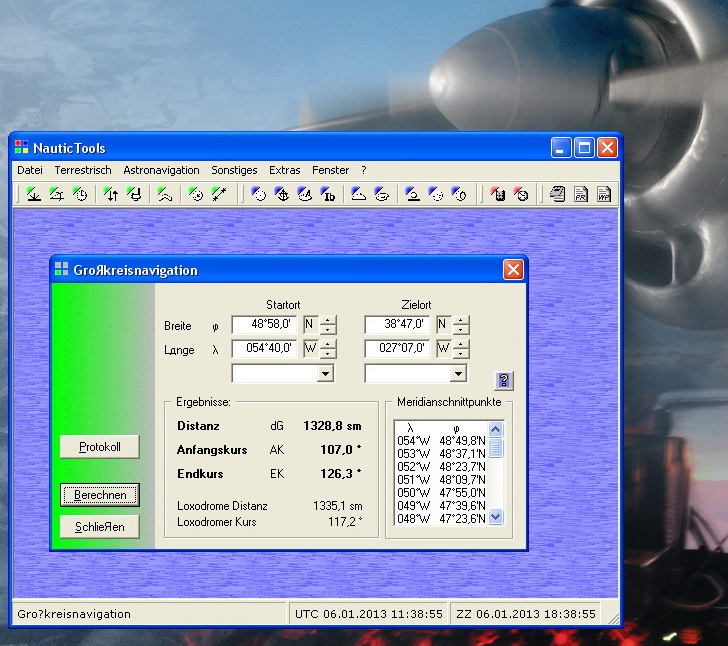Screen dimensions: 728x646
Task: Decrease the Zielort Länge hemisphere spinner
Action: [460, 354]
